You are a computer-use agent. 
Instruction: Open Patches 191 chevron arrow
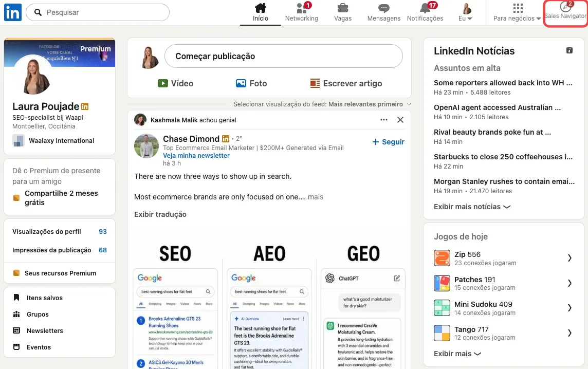569,283
